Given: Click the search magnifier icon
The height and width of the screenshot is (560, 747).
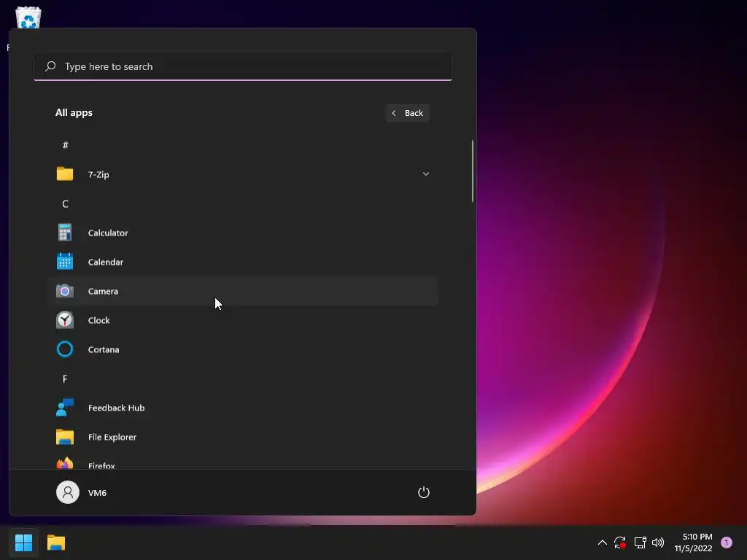Looking at the screenshot, I should (50, 66).
